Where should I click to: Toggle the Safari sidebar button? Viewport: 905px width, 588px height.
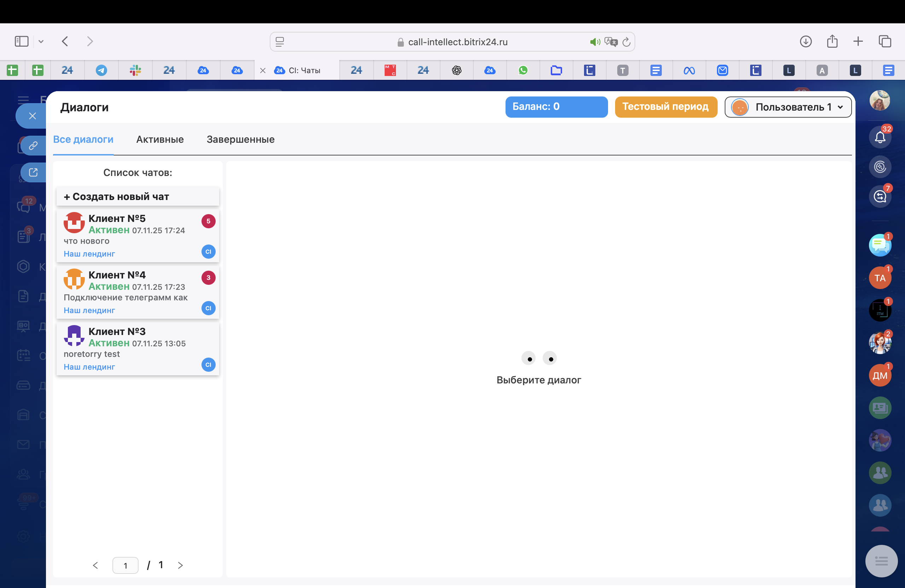tap(21, 41)
